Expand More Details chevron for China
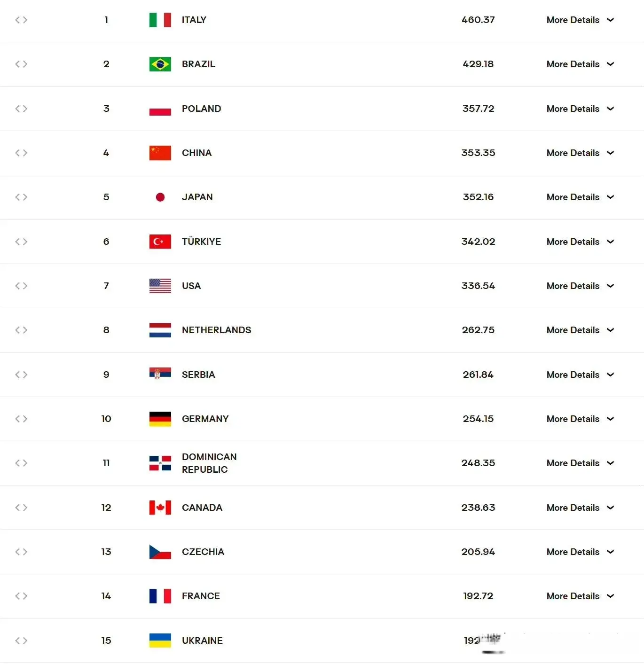Viewport: 644px width, 664px height. (610, 153)
